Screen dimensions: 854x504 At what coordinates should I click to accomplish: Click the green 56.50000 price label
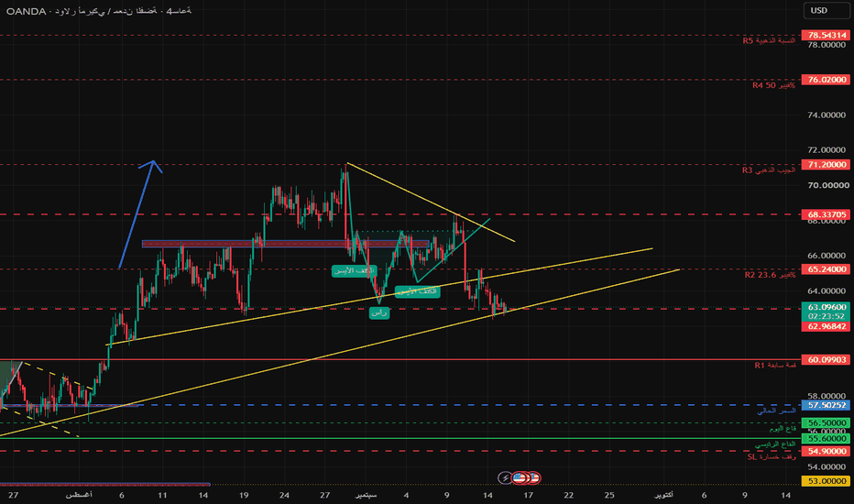(x=827, y=422)
